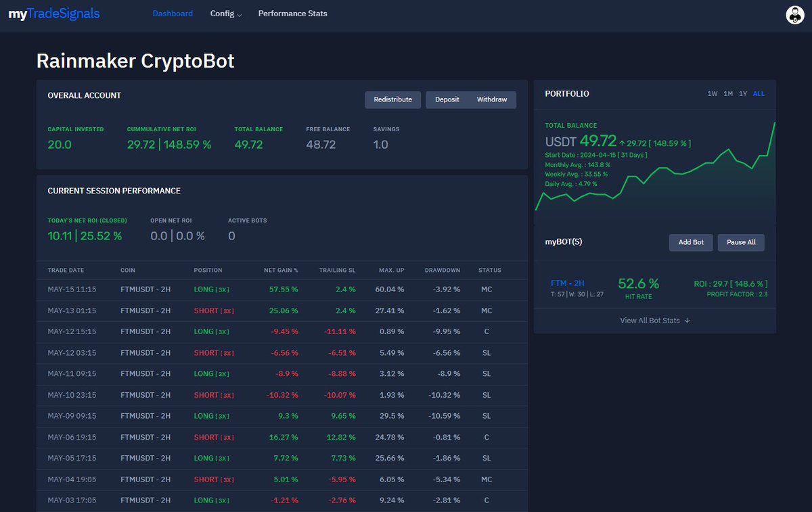
Task: Click the 29.5 % max up value
Action: tap(392, 416)
